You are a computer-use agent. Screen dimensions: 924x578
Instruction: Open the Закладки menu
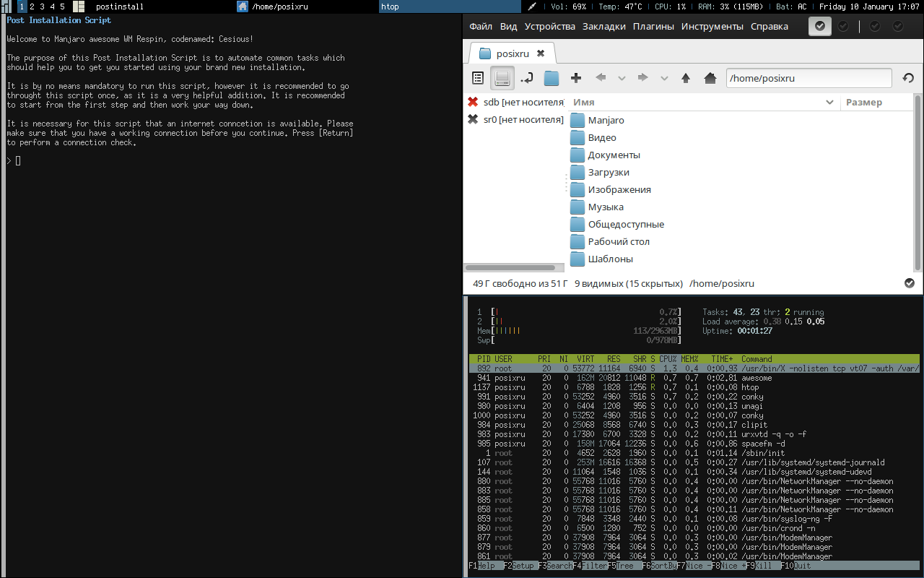click(x=604, y=27)
